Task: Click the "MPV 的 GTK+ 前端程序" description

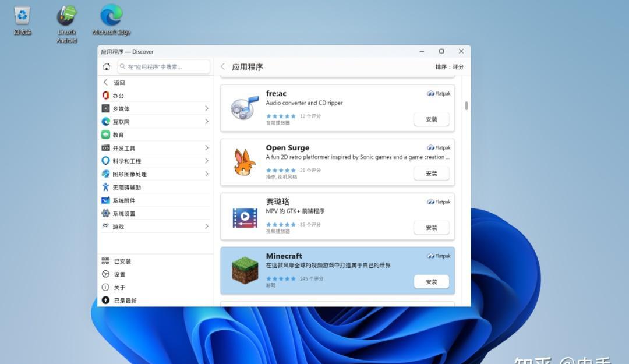Action: [x=295, y=211]
